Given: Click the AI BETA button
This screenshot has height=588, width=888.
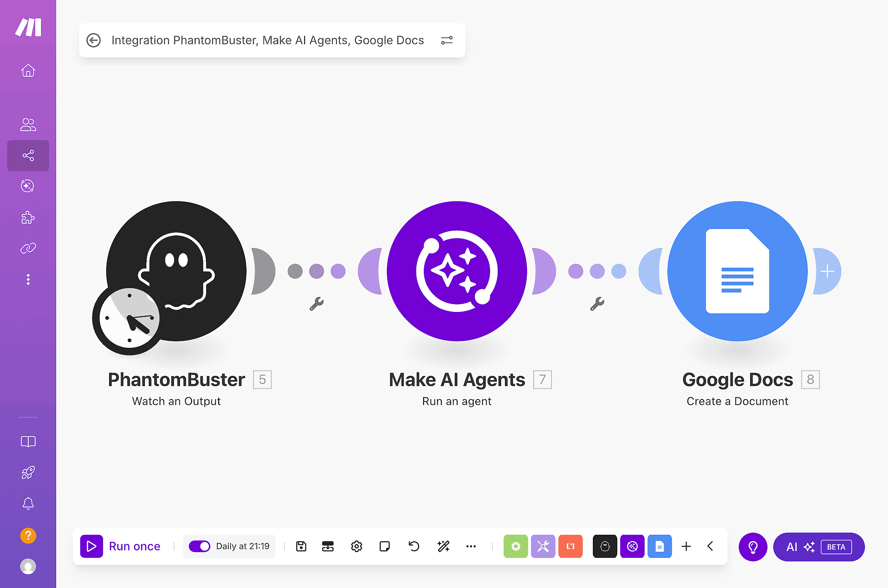Looking at the screenshot, I should coord(819,547).
